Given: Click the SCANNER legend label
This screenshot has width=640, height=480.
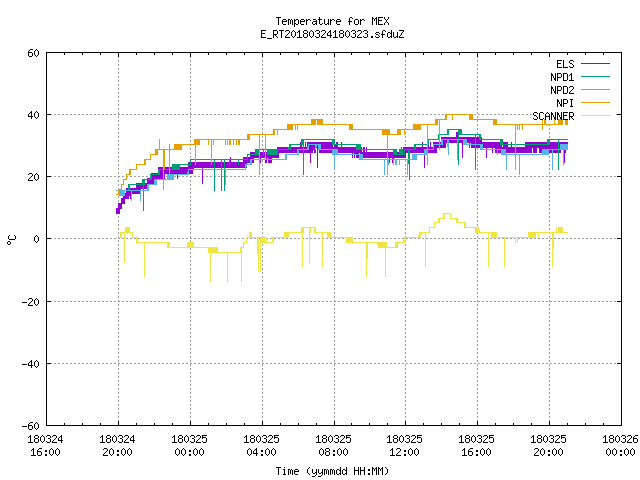Looking at the screenshot, I should tap(553, 116).
